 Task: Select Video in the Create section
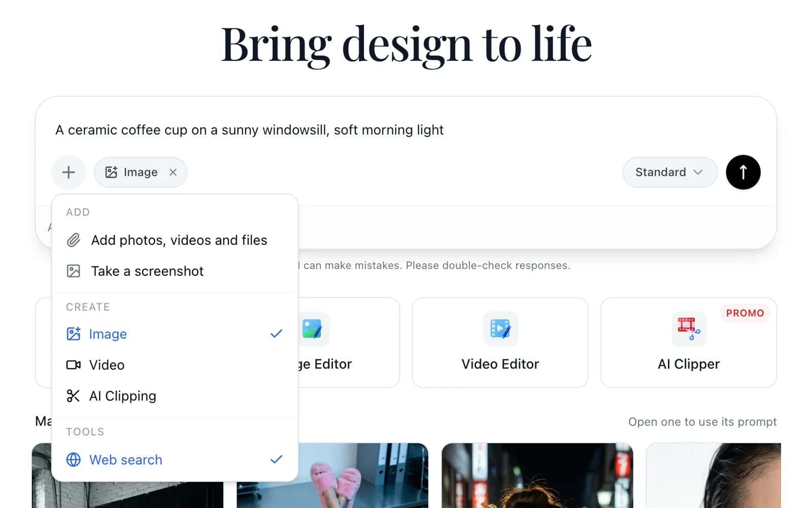175,365
